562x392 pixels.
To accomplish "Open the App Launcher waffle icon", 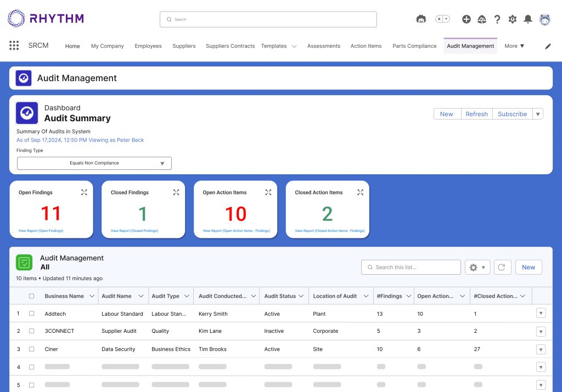I will click(x=14, y=46).
